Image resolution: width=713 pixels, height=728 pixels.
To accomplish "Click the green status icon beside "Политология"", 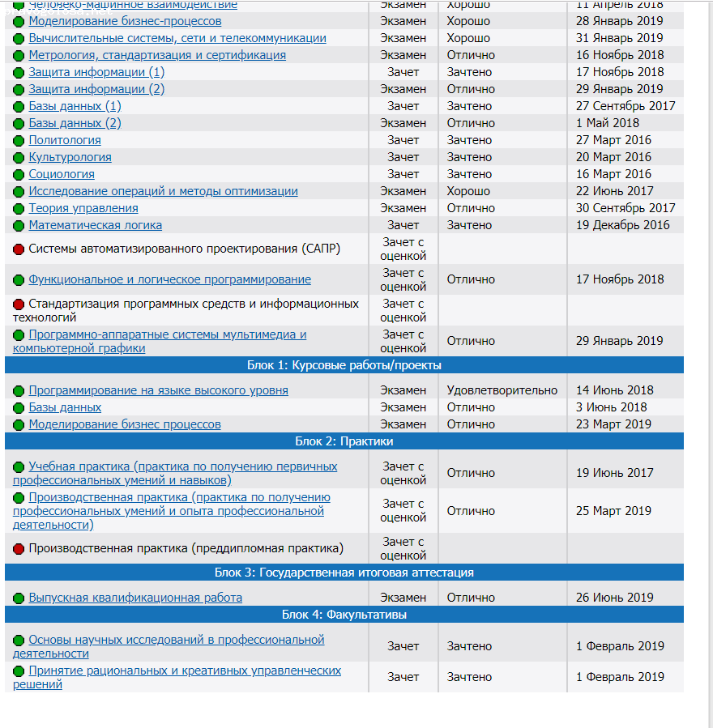I will (x=18, y=140).
